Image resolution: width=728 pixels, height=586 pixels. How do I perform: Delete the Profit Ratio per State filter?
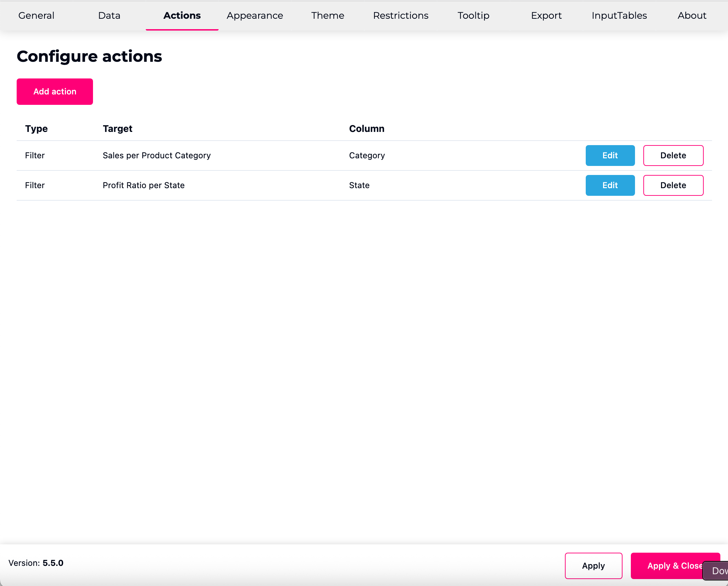(x=673, y=185)
